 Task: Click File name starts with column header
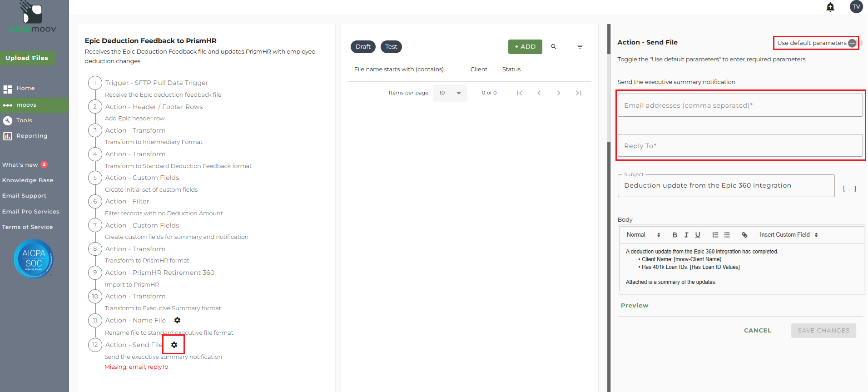coord(399,69)
